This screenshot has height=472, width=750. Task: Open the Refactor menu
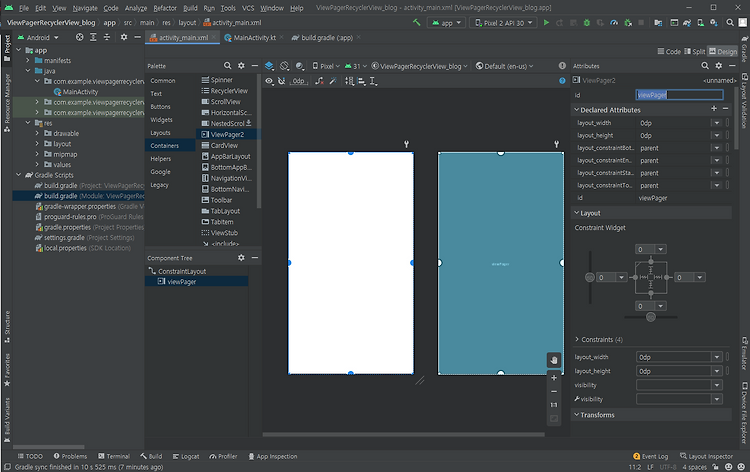tap(165, 8)
